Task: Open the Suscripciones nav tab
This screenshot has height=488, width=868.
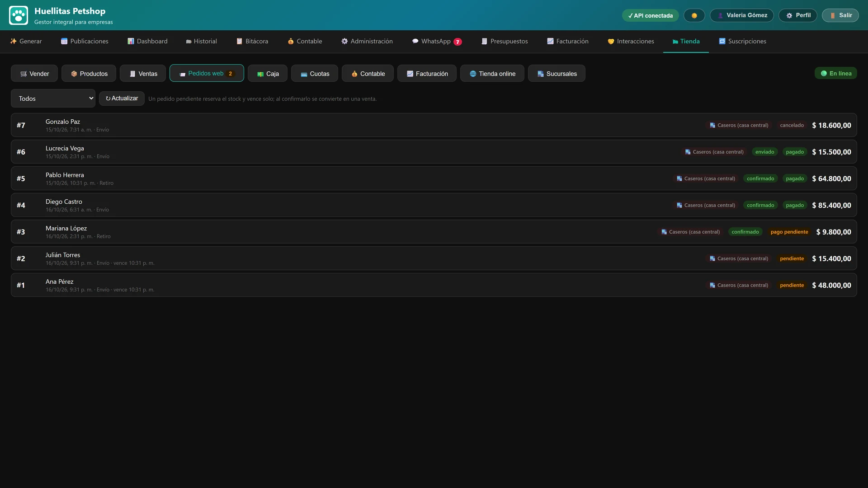Action: click(742, 41)
